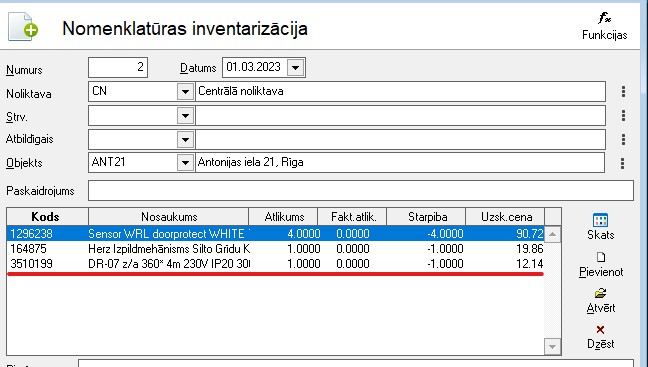Open the Funkcijas menu
Image resolution: width=648 pixels, height=367 pixels.
(604, 27)
